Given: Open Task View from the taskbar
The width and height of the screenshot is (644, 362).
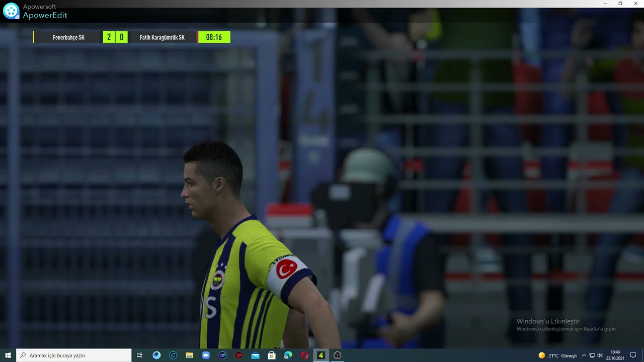Looking at the screenshot, I should [140, 355].
